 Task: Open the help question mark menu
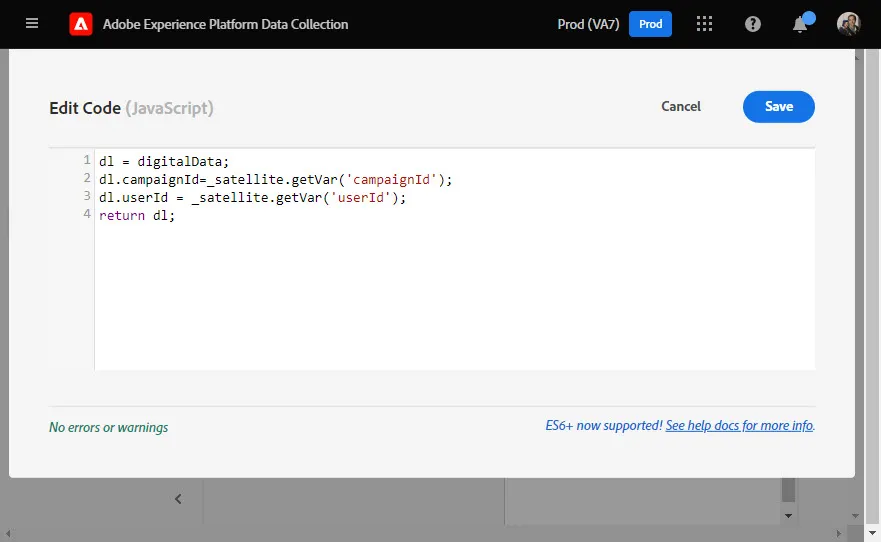click(752, 24)
